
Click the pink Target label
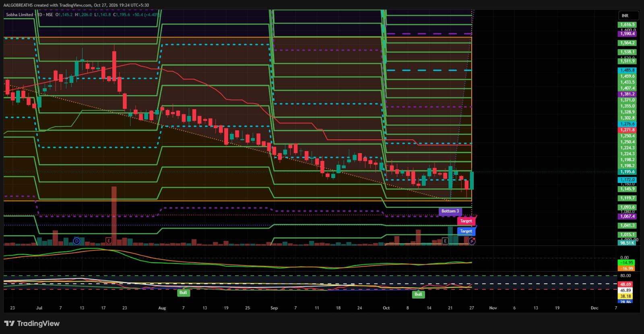(466, 221)
